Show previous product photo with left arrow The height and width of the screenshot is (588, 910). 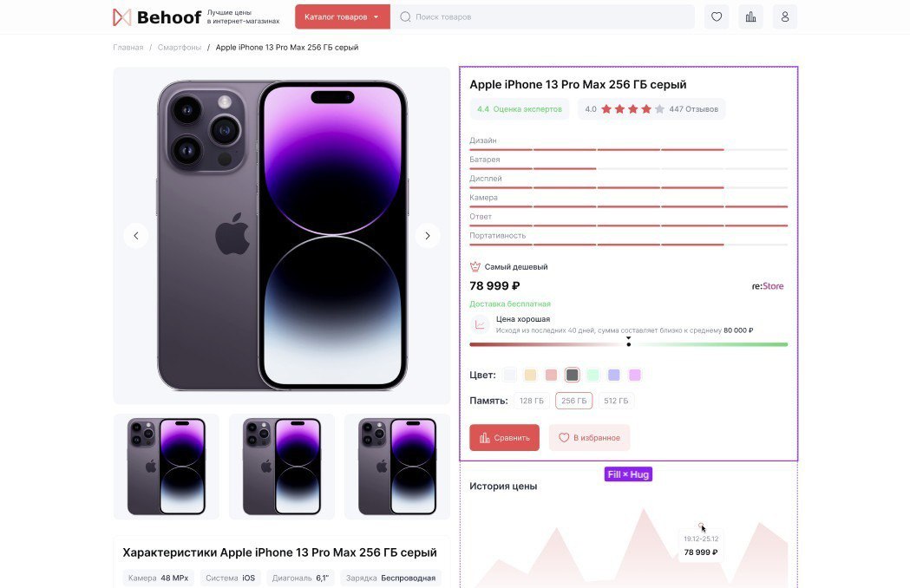136,236
